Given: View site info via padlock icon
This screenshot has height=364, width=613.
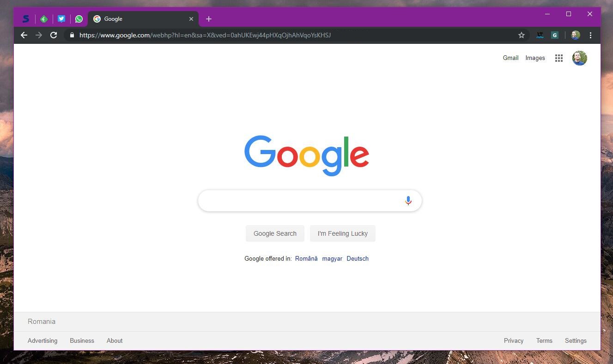Looking at the screenshot, I should pyautogui.click(x=72, y=35).
